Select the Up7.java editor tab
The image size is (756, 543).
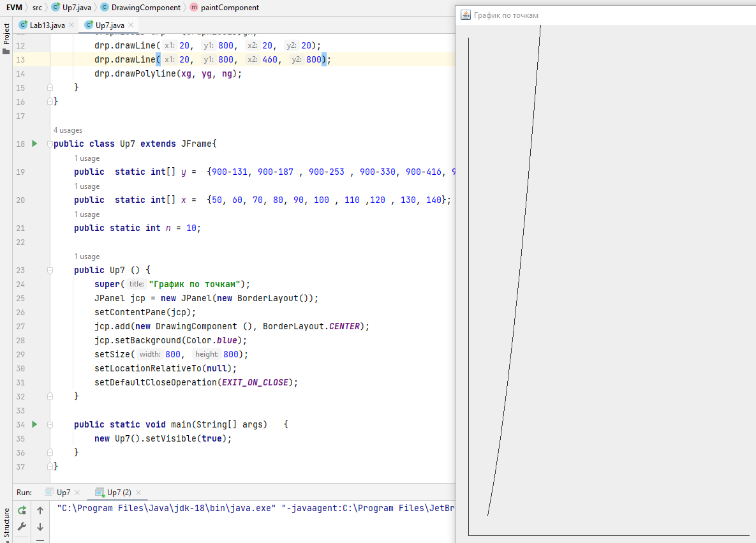click(110, 25)
